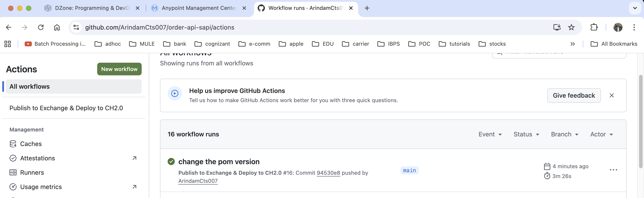Click the green success check status icon
This screenshot has width=644, height=198.
[171, 162]
